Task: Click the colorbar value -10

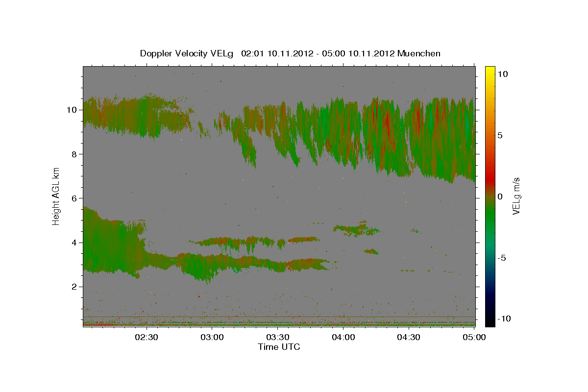Action: [504, 318]
